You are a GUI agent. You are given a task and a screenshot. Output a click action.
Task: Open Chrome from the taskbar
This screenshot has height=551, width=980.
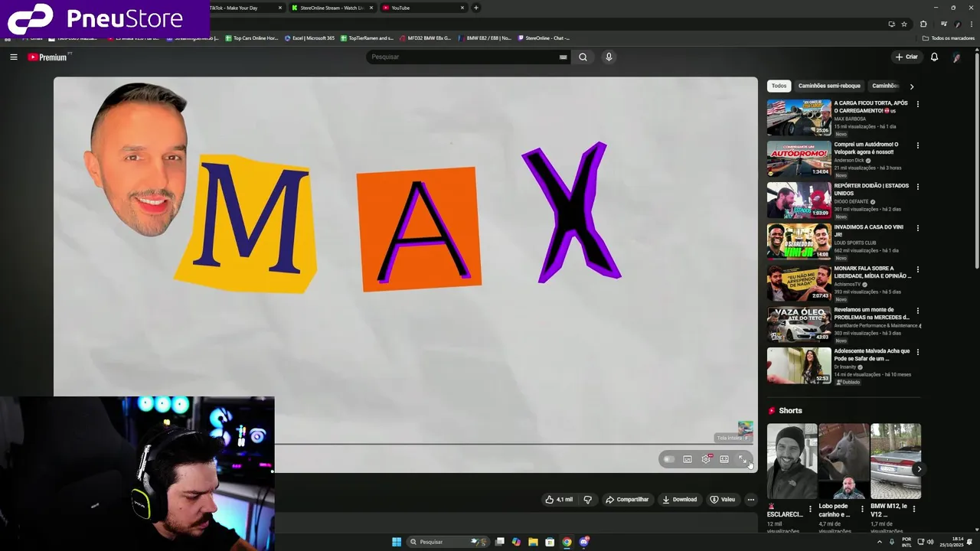[567, 542]
